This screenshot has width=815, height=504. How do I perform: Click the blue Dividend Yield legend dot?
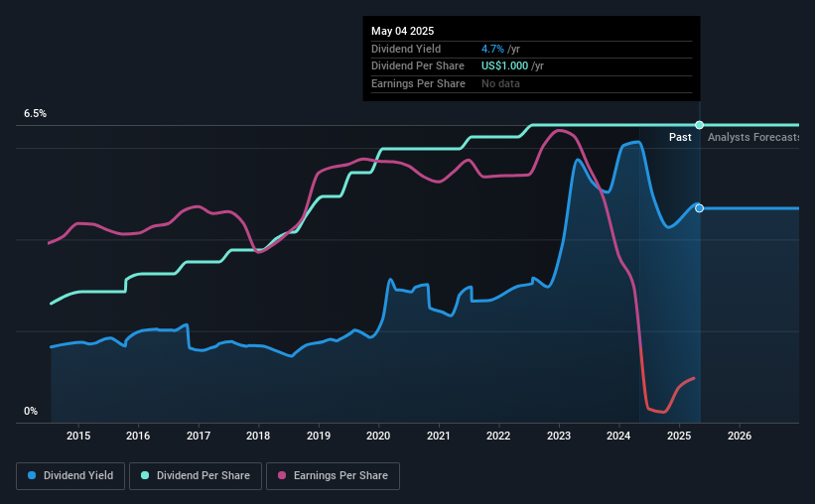(x=32, y=475)
